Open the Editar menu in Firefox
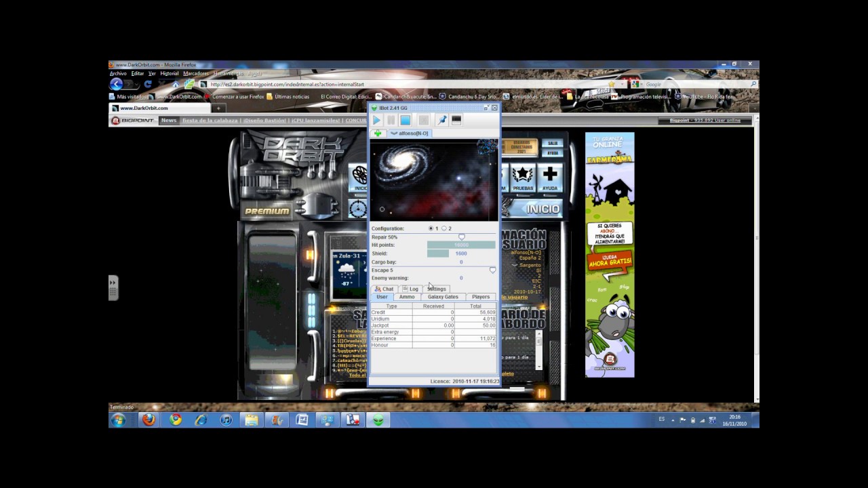 pyautogui.click(x=138, y=73)
